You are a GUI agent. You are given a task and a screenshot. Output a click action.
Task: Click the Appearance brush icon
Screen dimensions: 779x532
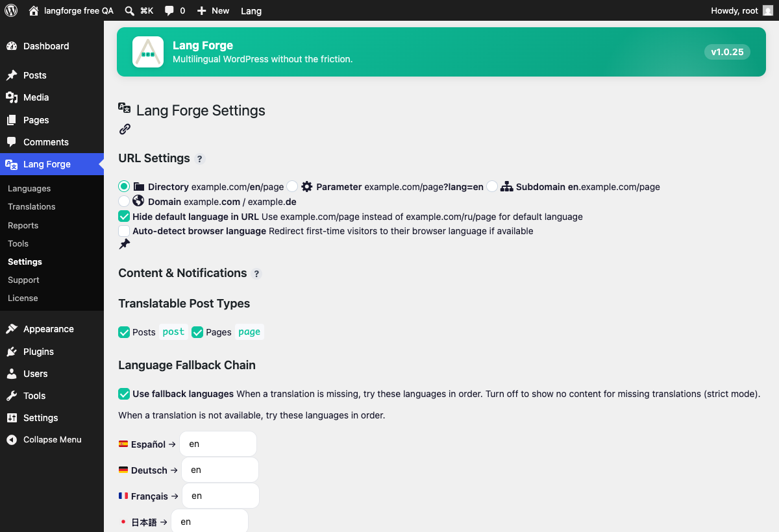12,329
